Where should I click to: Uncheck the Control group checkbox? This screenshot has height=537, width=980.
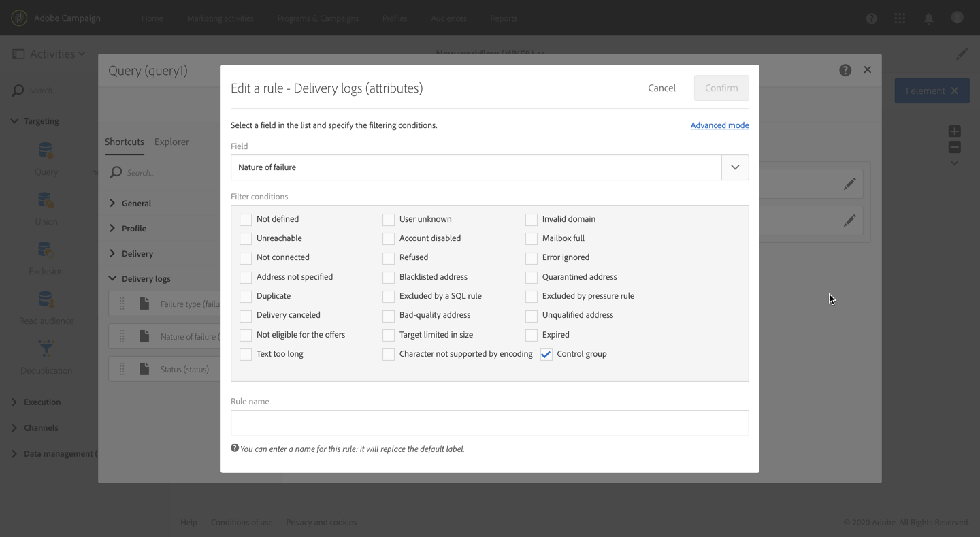click(546, 355)
